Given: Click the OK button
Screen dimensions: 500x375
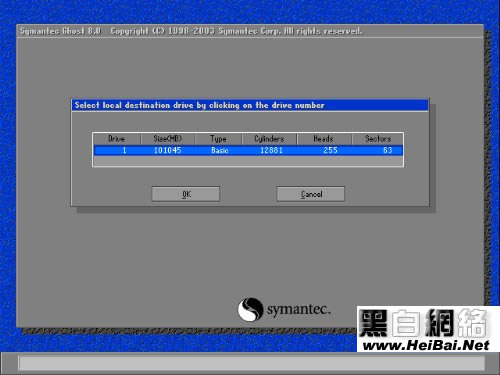Looking at the screenshot, I should [186, 194].
